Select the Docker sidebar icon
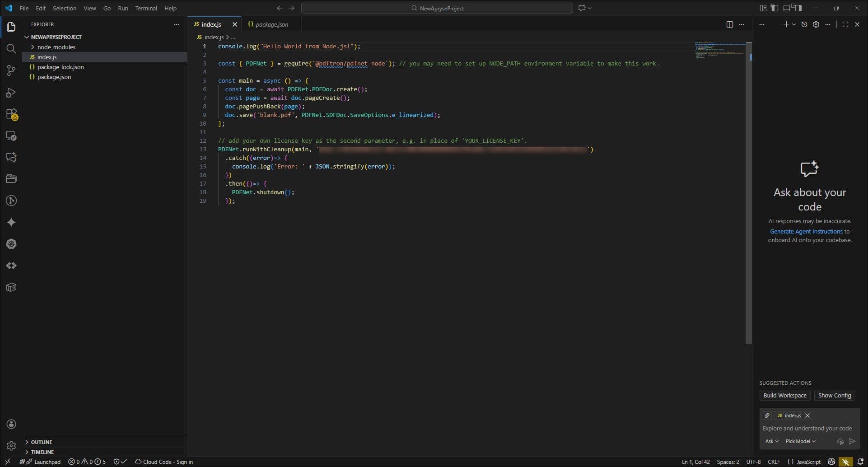This screenshot has width=868, height=467. (x=11, y=287)
